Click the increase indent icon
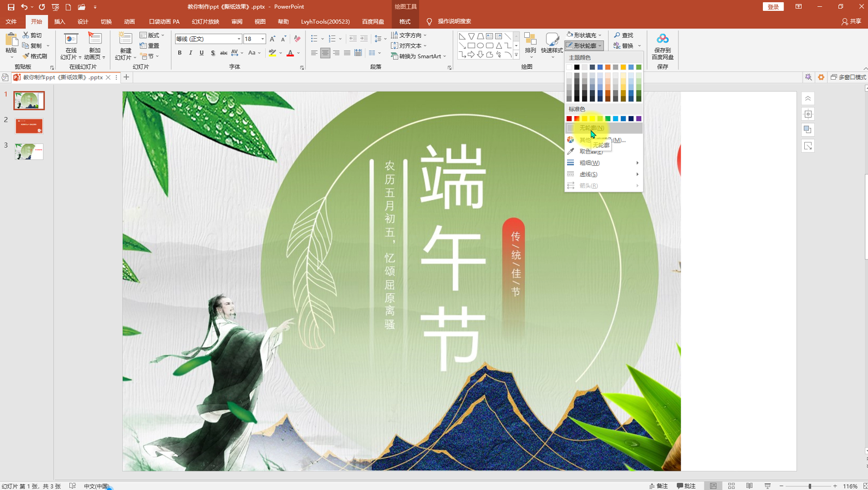The image size is (868, 490). click(x=364, y=39)
